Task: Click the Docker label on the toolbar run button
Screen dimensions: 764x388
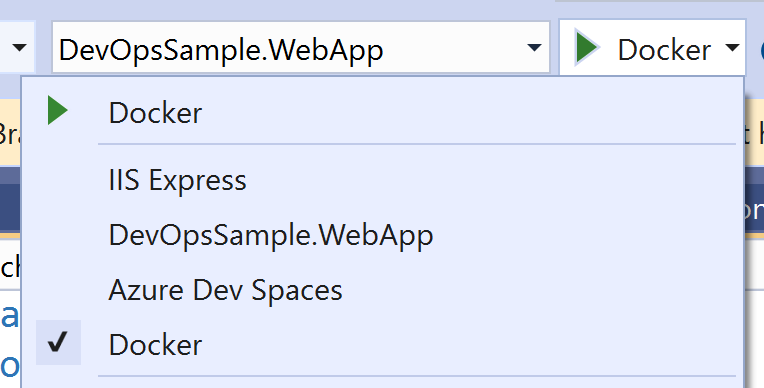Action: pos(664,50)
